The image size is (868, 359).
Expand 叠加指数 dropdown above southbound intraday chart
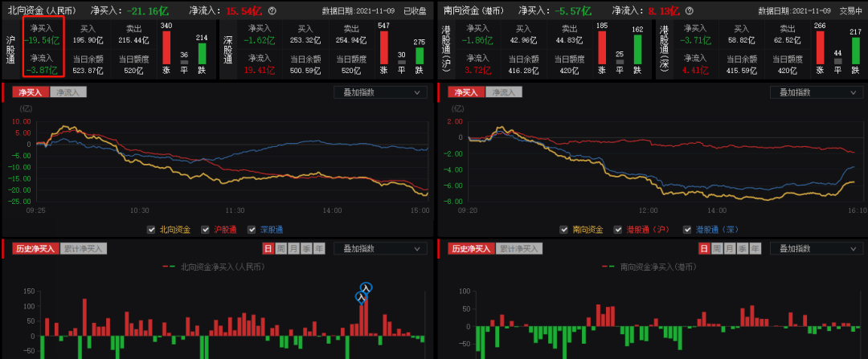point(815,92)
